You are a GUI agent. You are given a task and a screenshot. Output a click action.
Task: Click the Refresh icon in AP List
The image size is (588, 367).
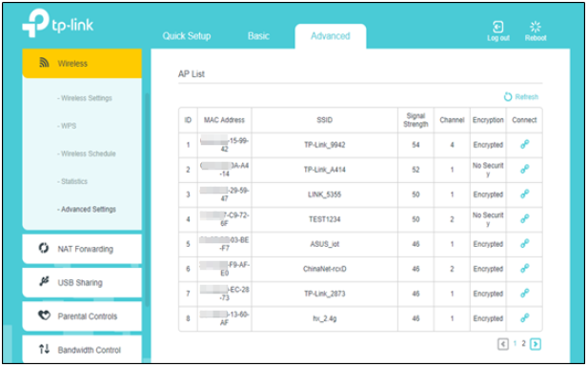[507, 97]
